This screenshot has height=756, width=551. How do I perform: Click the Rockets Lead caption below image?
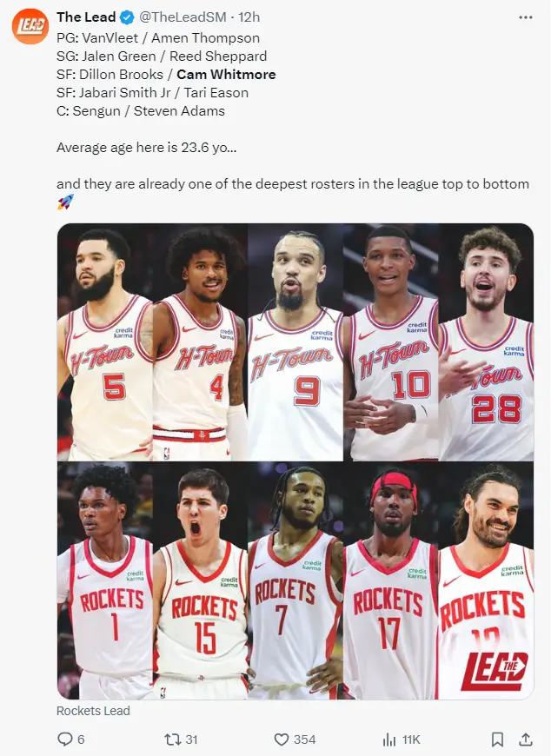93,711
